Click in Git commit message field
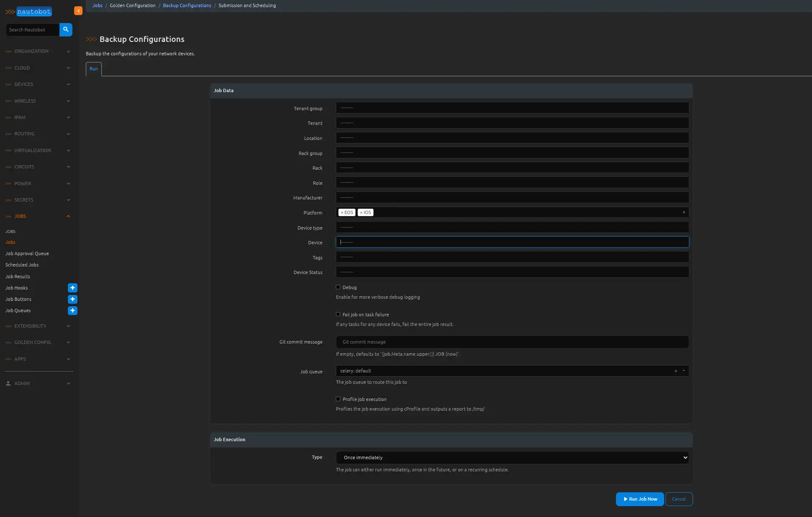Viewport: 812px width, 517px height. pyautogui.click(x=512, y=342)
